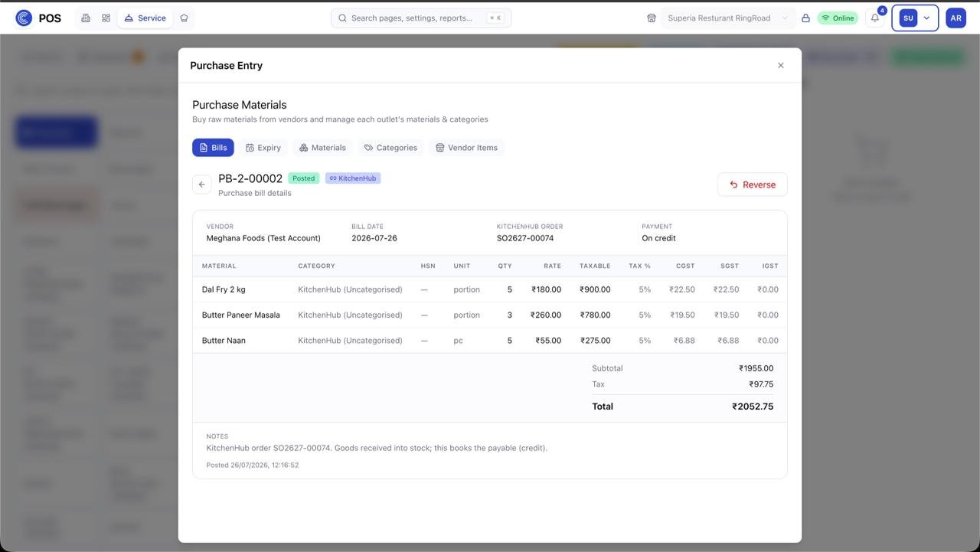980x552 pixels.
Task: Click the ₹180.00 rate cell
Action: 547,289
